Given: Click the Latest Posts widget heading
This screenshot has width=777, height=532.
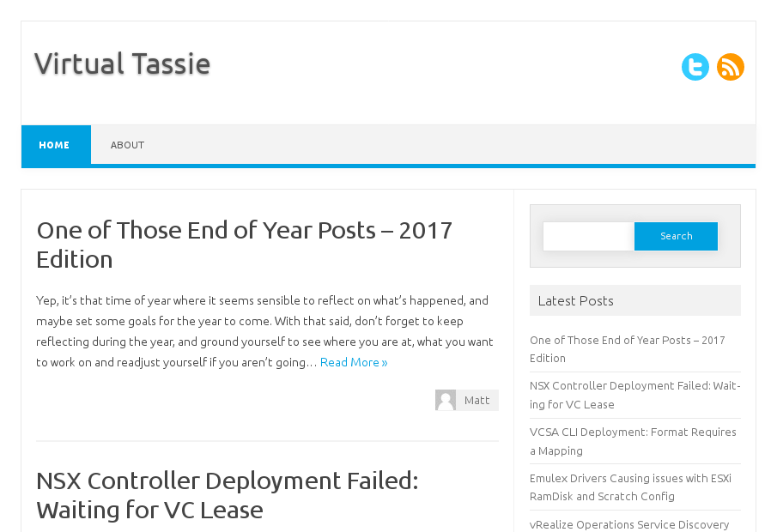Looking at the screenshot, I should click(576, 300).
